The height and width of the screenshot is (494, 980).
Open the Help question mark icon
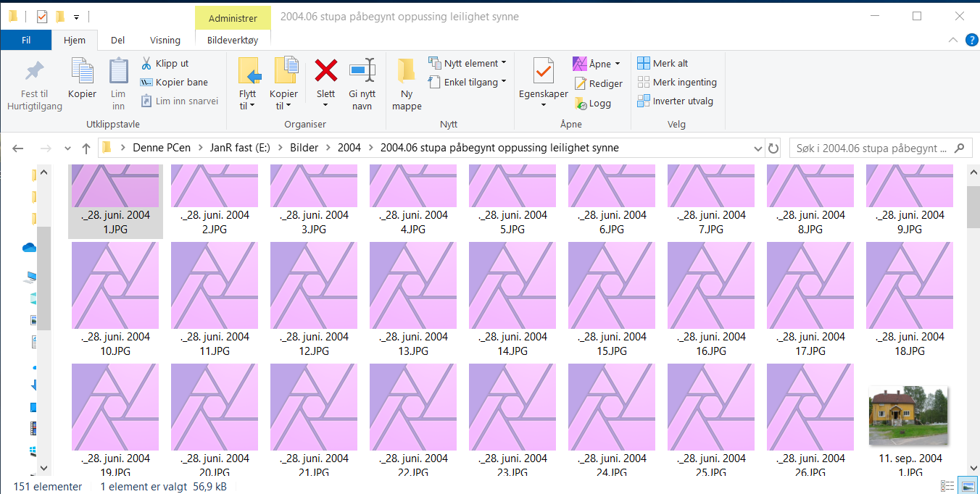pos(971,41)
